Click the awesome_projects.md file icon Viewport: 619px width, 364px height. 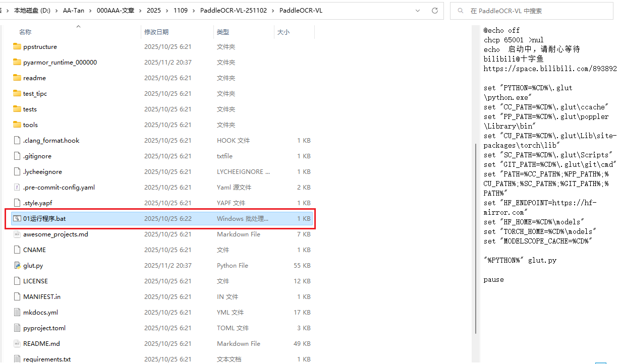pos(17,234)
